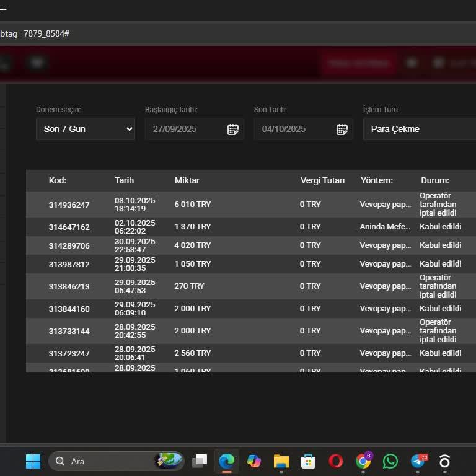Select transaction code 314936247

[69, 205]
